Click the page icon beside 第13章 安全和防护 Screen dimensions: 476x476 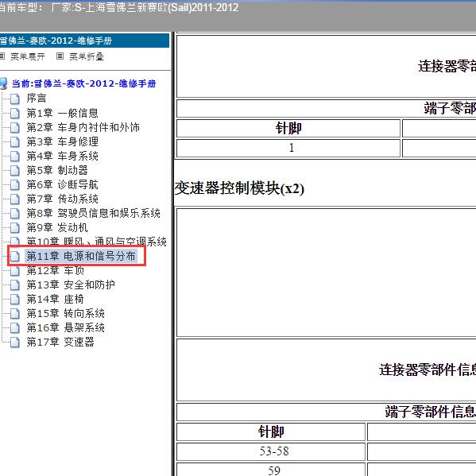click(x=14, y=284)
